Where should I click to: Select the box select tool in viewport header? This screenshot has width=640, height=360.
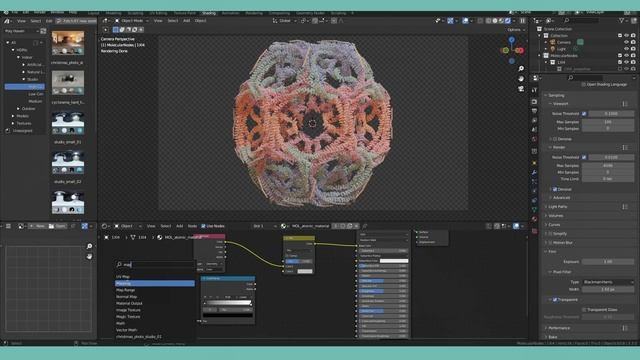(116, 30)
